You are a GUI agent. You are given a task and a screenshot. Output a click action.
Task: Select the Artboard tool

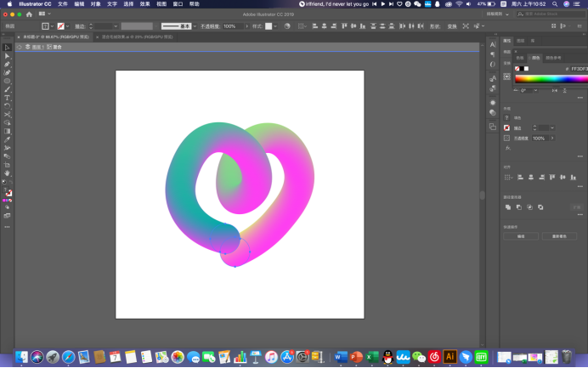7,165
